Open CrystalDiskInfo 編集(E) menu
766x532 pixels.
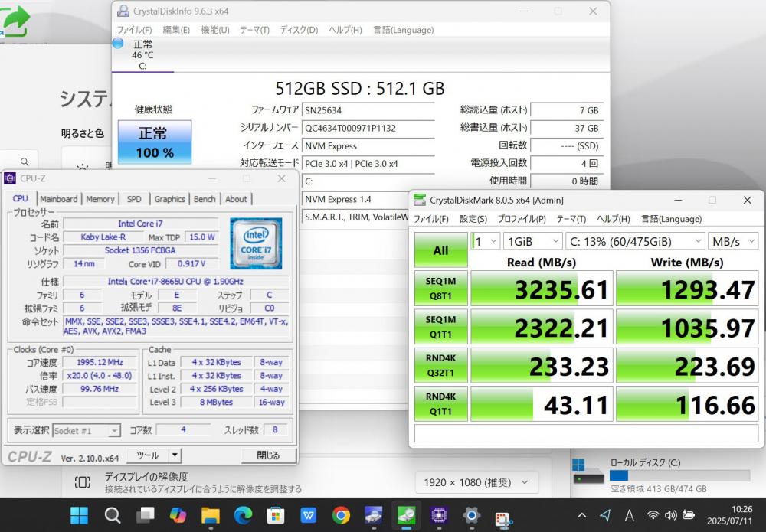176,30
